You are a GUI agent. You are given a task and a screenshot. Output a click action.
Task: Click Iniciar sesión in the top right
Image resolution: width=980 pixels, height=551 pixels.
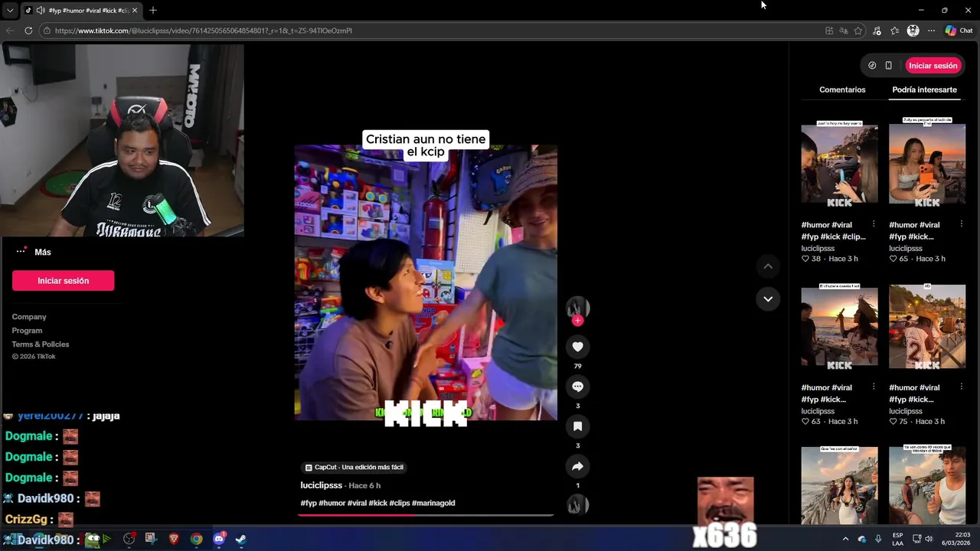(933, 66)
